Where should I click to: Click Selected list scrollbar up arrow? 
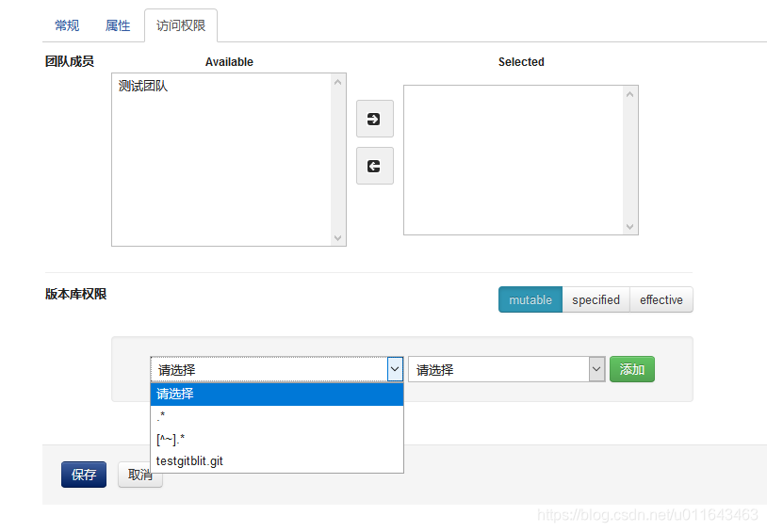point(630,94)
